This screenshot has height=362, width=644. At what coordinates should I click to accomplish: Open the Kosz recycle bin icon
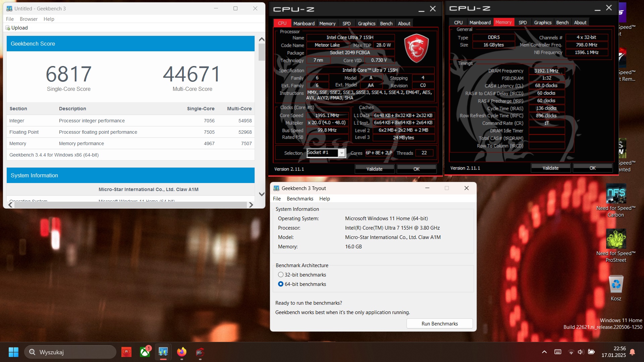[616, 288]
